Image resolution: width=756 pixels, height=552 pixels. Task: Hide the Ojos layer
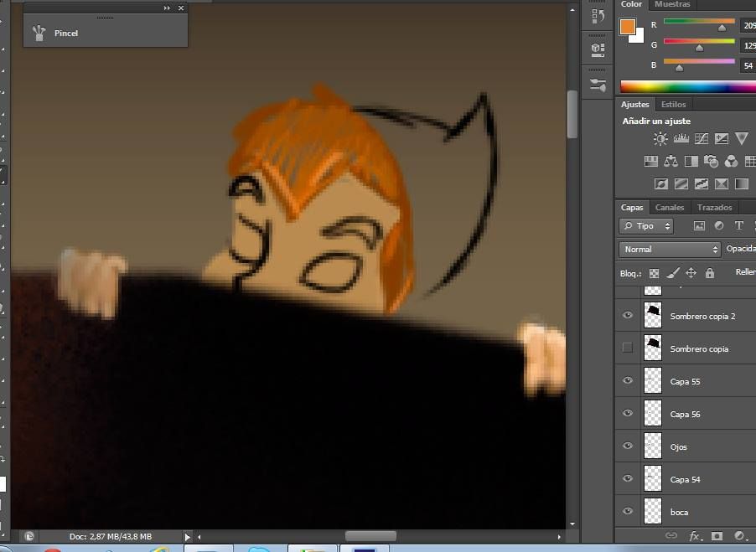[627, 446]
